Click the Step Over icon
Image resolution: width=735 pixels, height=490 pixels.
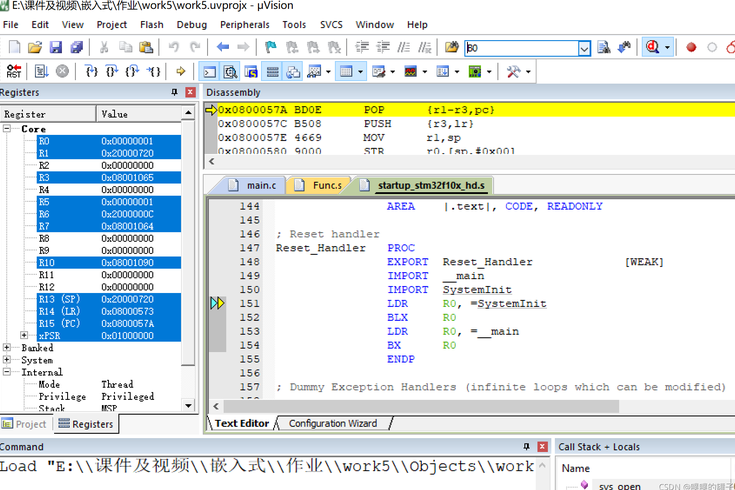click(x=112, y=72)
